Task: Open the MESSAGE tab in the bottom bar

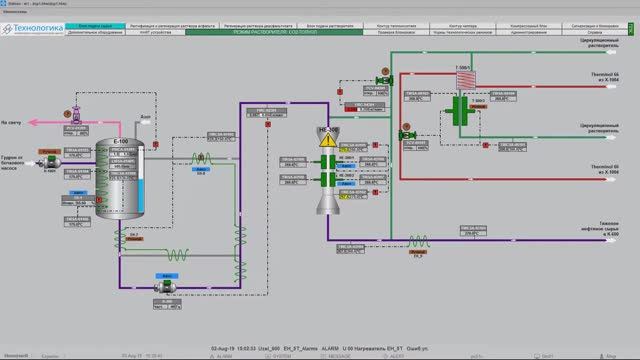Action: pyautogui.click(x=336, y=356)
